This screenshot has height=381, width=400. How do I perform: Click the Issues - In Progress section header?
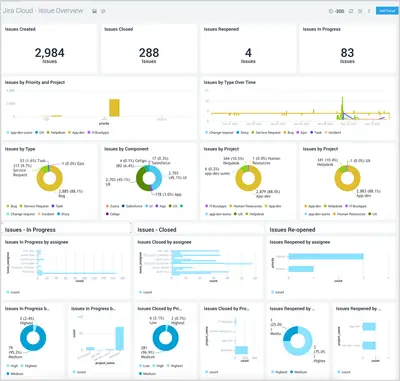[30, 230]
